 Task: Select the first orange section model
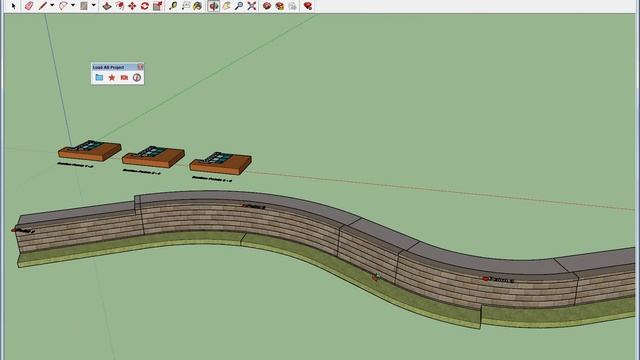pyautogui.click(x=89, y=150)
